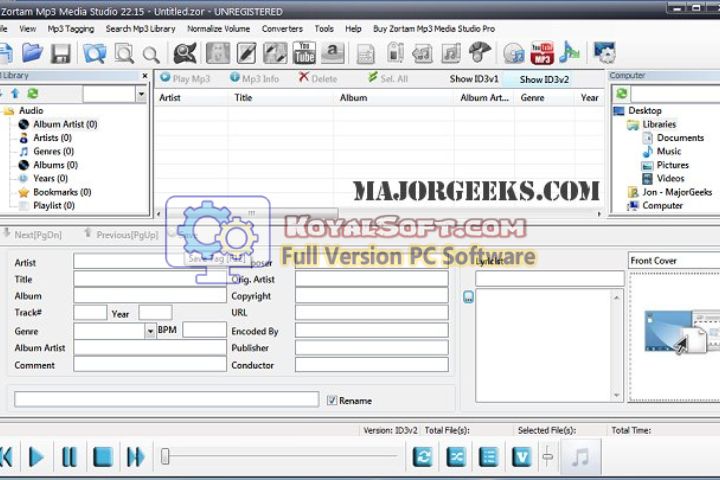Viewport: 720px width, 480px height.
Task: Open the Converters menu
Action: point(282,28)
